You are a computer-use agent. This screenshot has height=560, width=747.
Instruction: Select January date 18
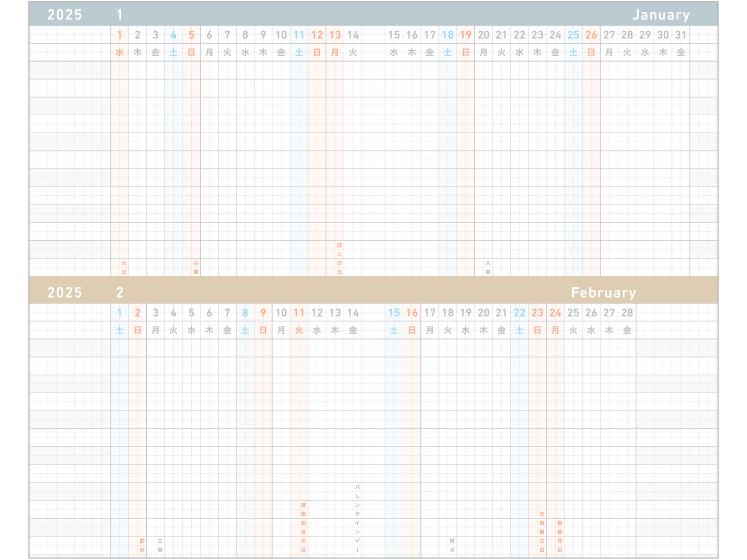[448, 35]
